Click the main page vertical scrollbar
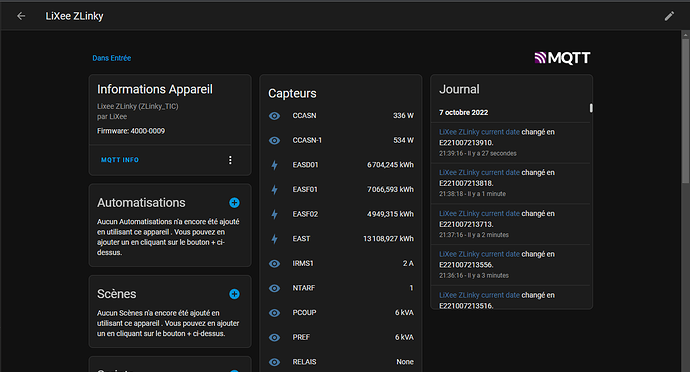 685,111
